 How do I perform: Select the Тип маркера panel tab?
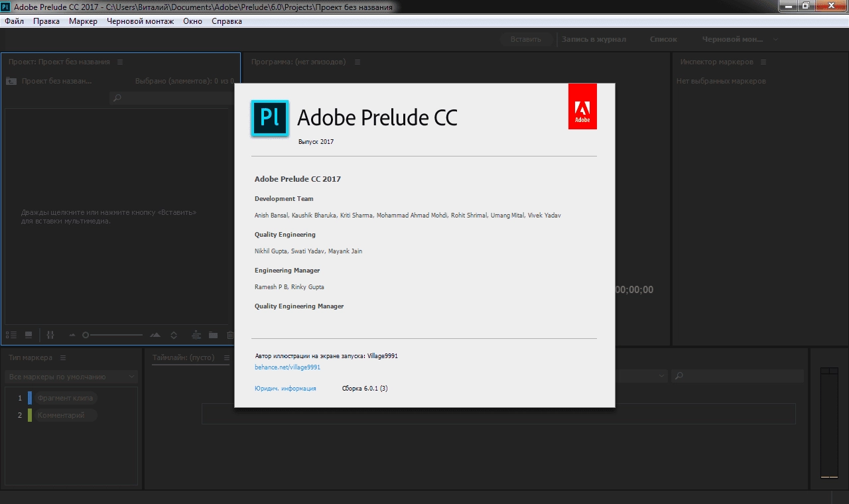(31, 357)
